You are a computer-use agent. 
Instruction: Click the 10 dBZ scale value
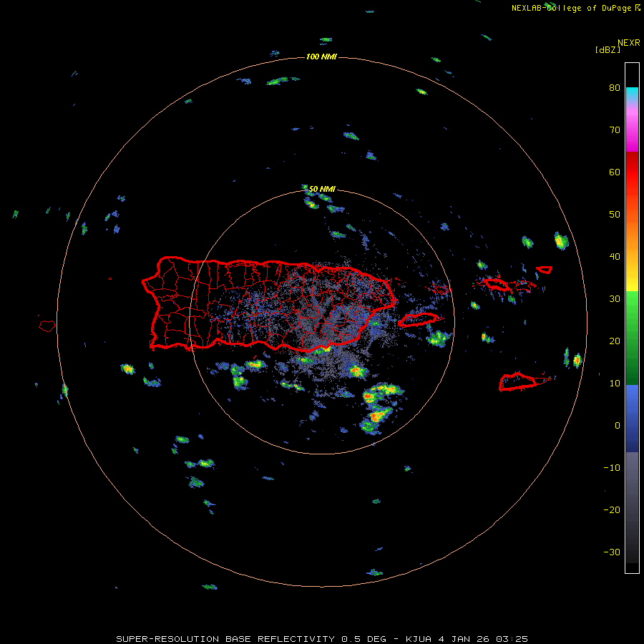615,384
